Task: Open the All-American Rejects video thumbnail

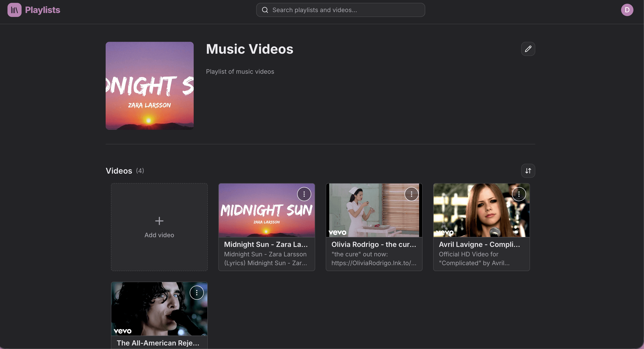Action: point(159,309)
